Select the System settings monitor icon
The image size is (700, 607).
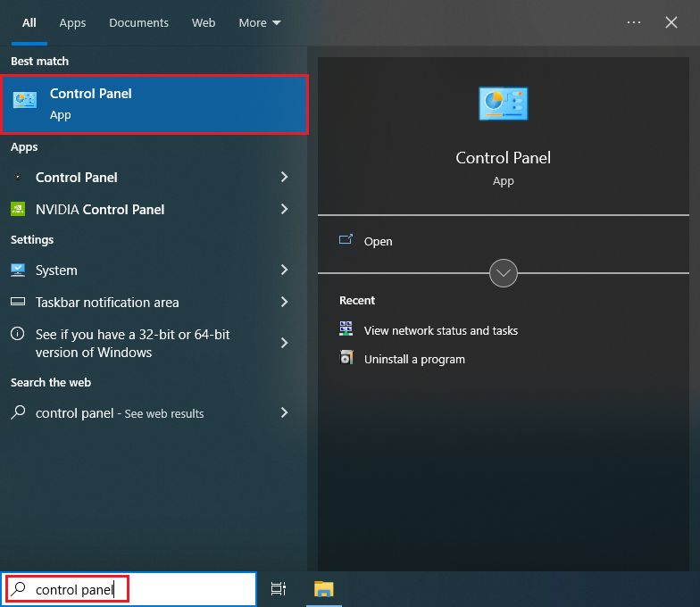18,270
